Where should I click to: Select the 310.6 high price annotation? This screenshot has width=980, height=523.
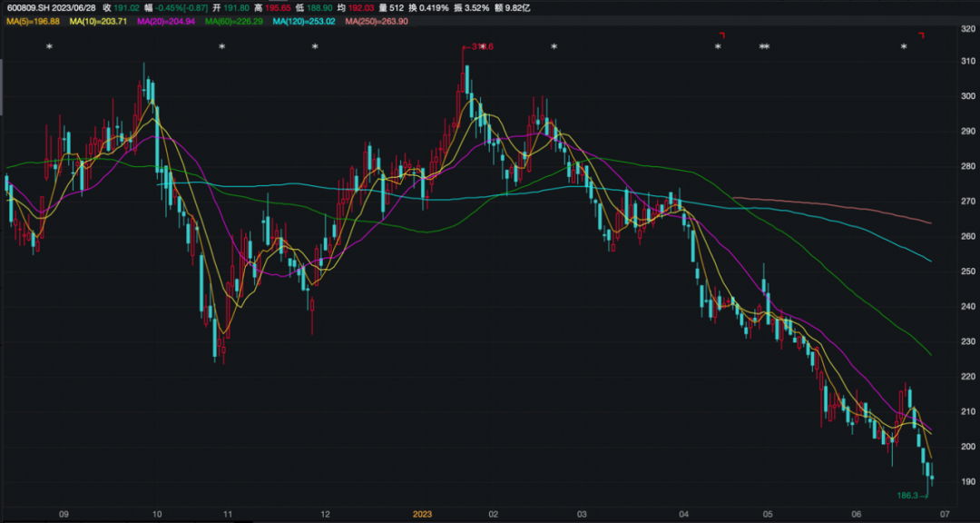pos(481,46)
